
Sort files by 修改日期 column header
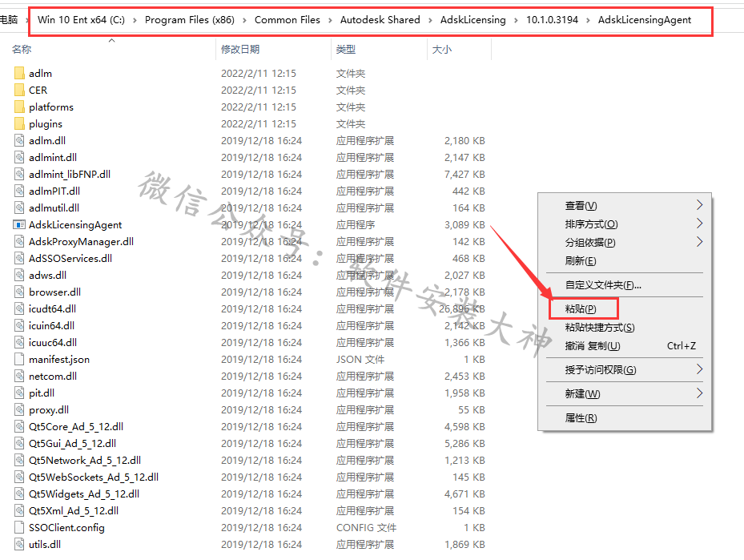240,50
